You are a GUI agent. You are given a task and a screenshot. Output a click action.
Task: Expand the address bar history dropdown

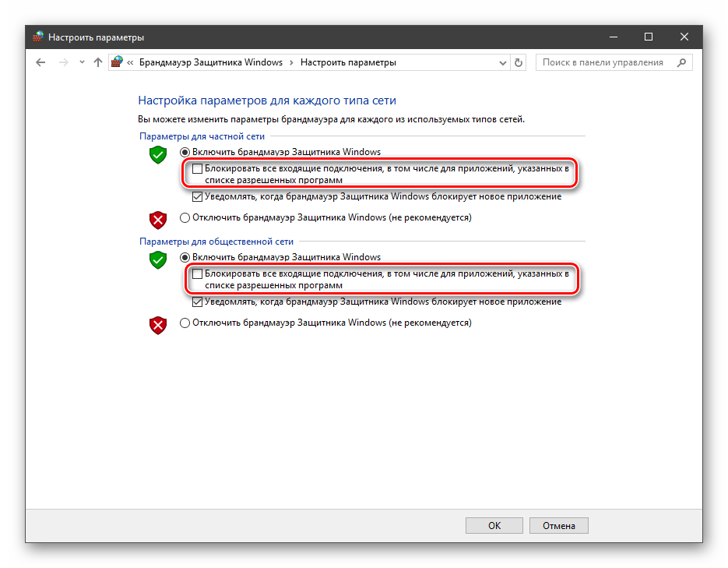[501, 62]
